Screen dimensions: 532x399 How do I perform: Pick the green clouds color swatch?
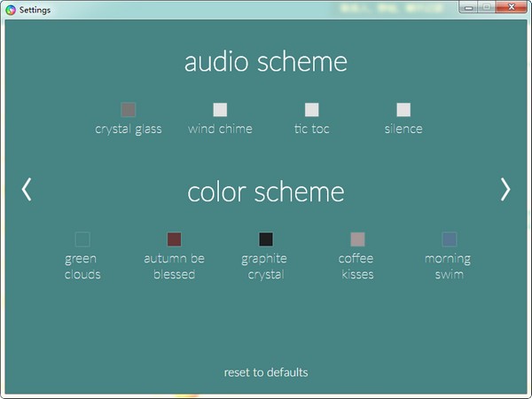pos(82,239)
